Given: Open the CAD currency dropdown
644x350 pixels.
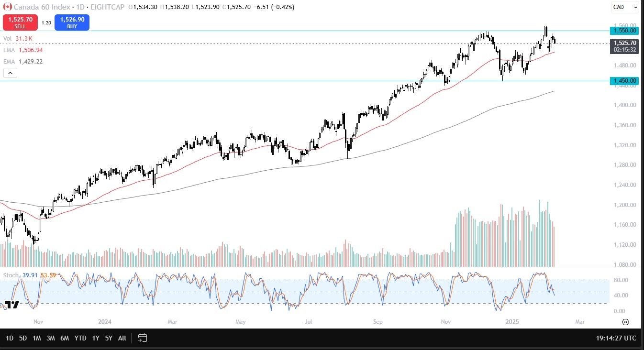Looking at the screenshot, I should coord(622,7).
